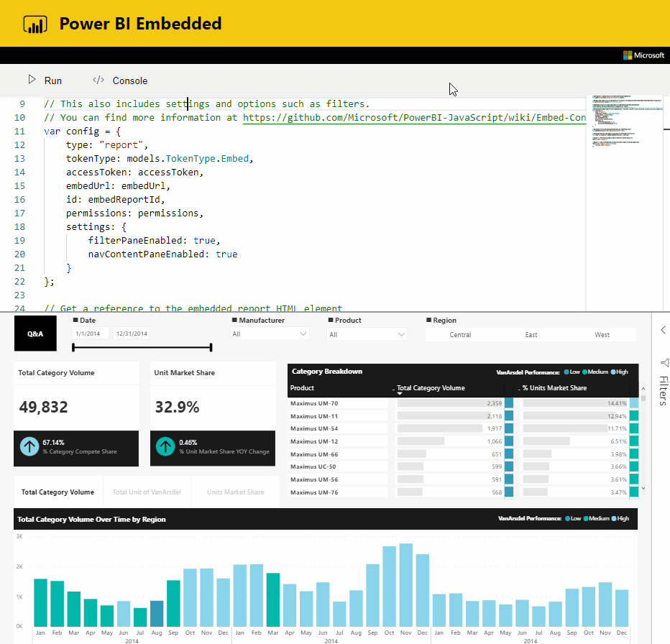
Task: Select the West region
Action: [x=602, y=335]
